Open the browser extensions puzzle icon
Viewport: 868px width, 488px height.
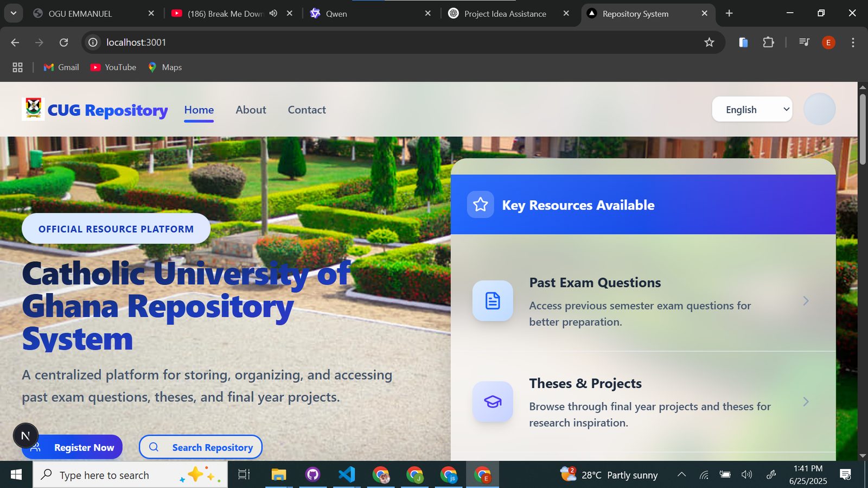tap(768, 42)
